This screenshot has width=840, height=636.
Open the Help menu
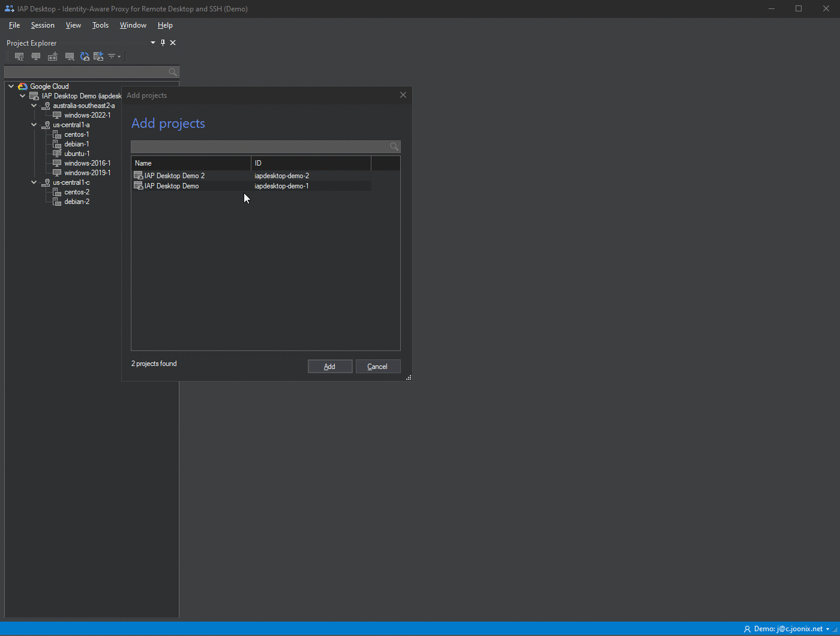tap(165, 25)
